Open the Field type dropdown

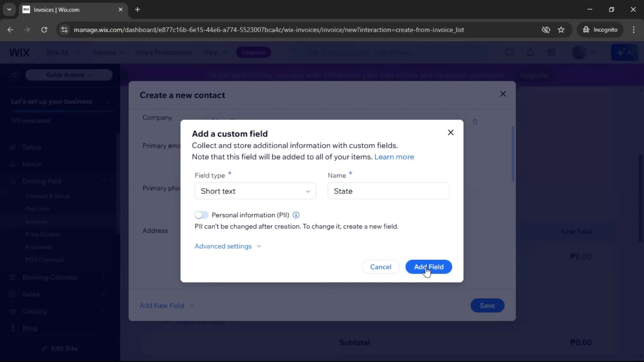[255, 191]
